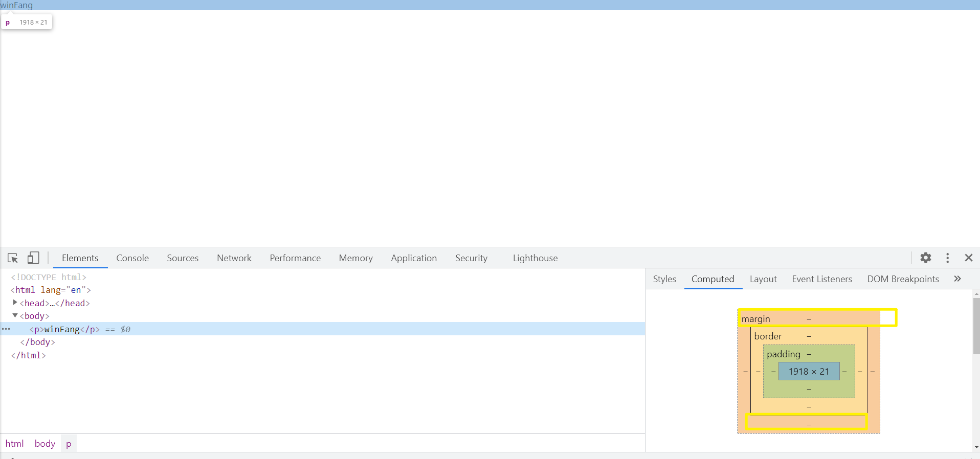Viewport: 980px width, 459px height.
Task: Select the body breadcrumb
Action: 45,443
